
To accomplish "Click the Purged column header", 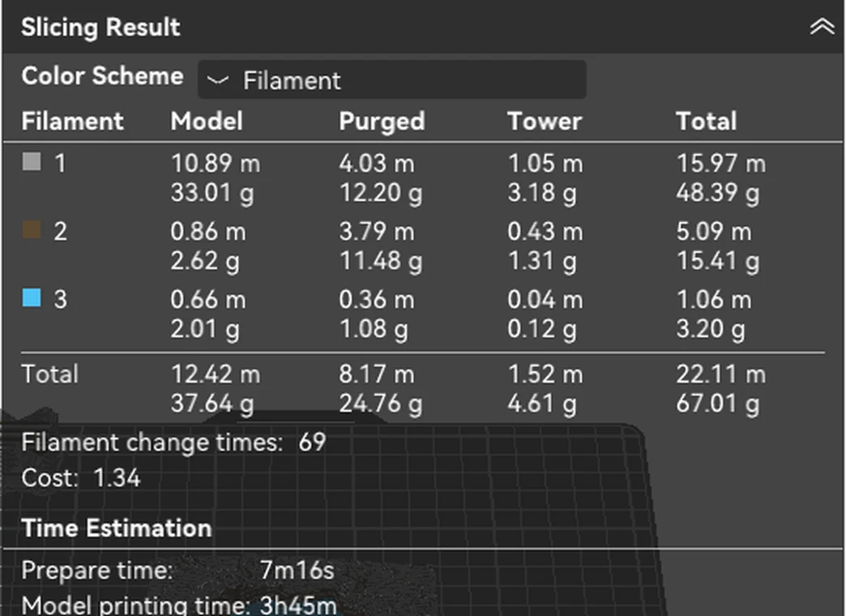I will point(382,122).
